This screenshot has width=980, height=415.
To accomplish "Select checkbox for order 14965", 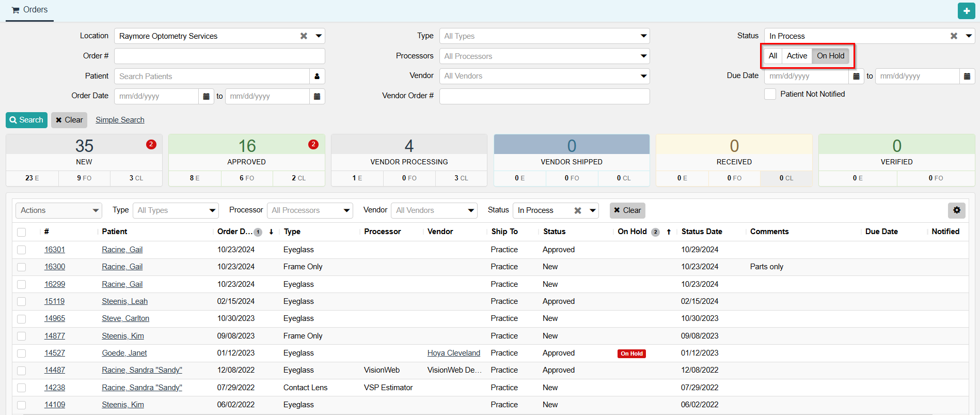I will point(21,319).
